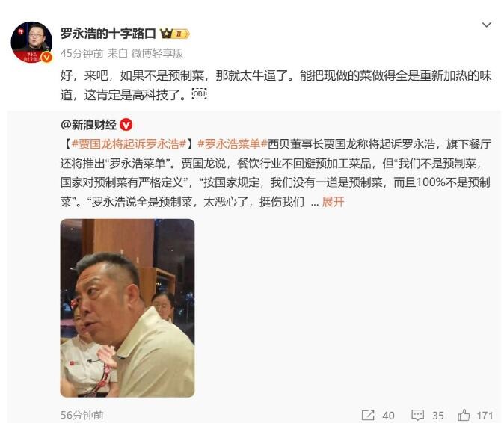Click username 罗永浩的十字路口
Viewport: 504px width, 423px height.
pyautogui.click(x=108, y=34)
